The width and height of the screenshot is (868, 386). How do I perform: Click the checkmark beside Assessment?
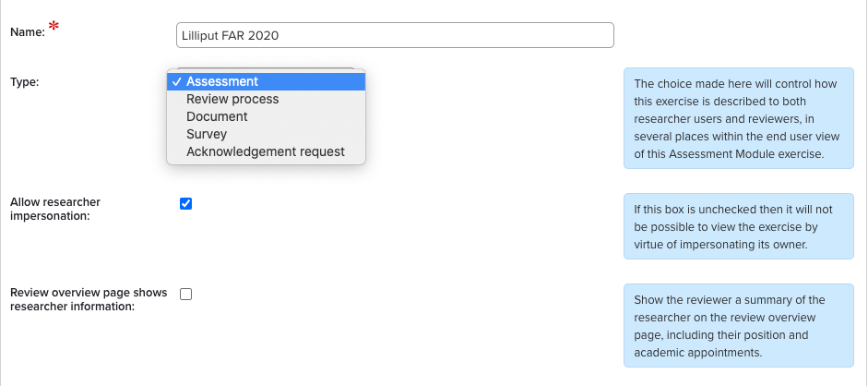click(176, 81)
